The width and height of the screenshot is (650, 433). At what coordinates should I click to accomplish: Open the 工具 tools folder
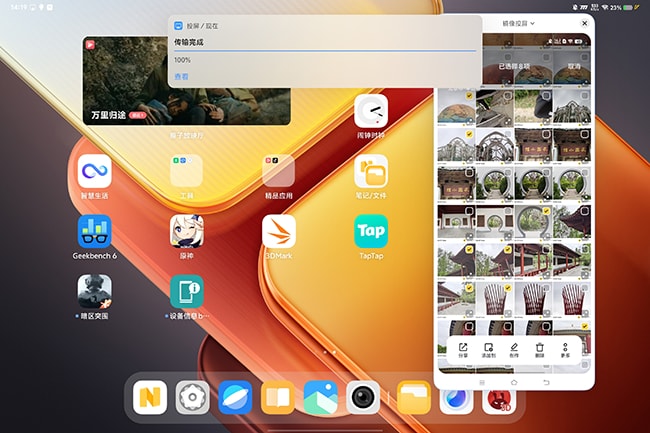click(x=186, y=170)
